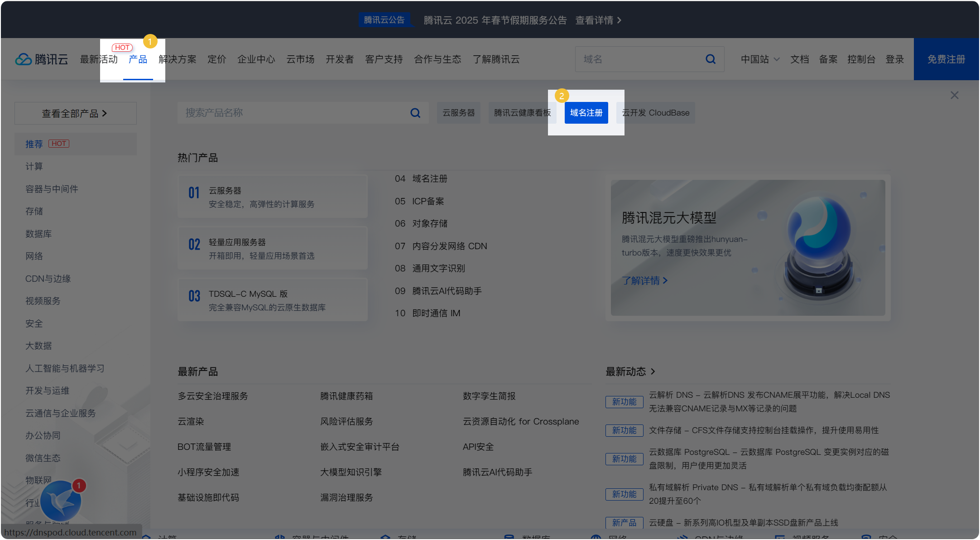Click the magnifier icon in the product search box
The height and width of the screenshot is (540, 980).
tap(415, 112)
